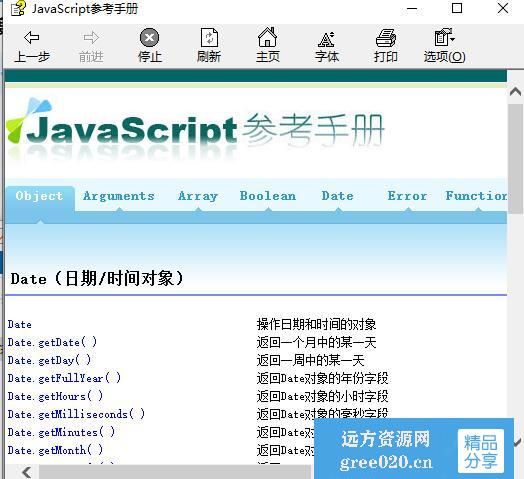Go back with the 上一步 arrow icon

(x=32, y=37)
